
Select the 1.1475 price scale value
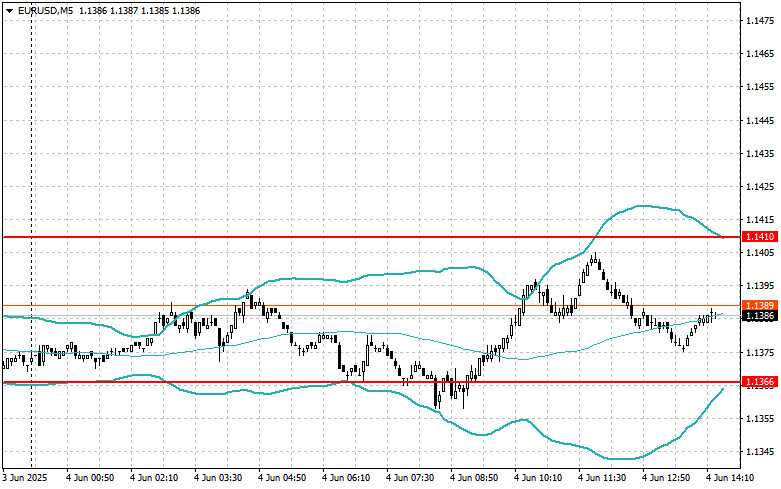click(x=760, y=20)
